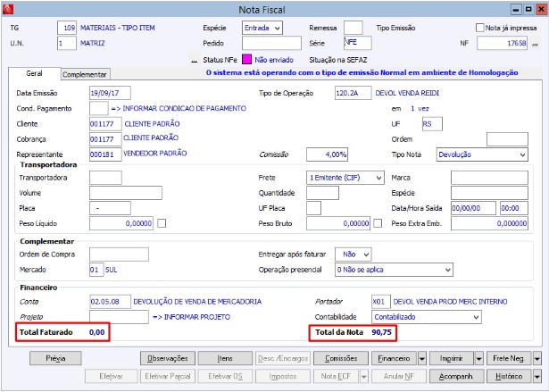Click the Remessa input field

pyautogui.click(x=353, y=28)
